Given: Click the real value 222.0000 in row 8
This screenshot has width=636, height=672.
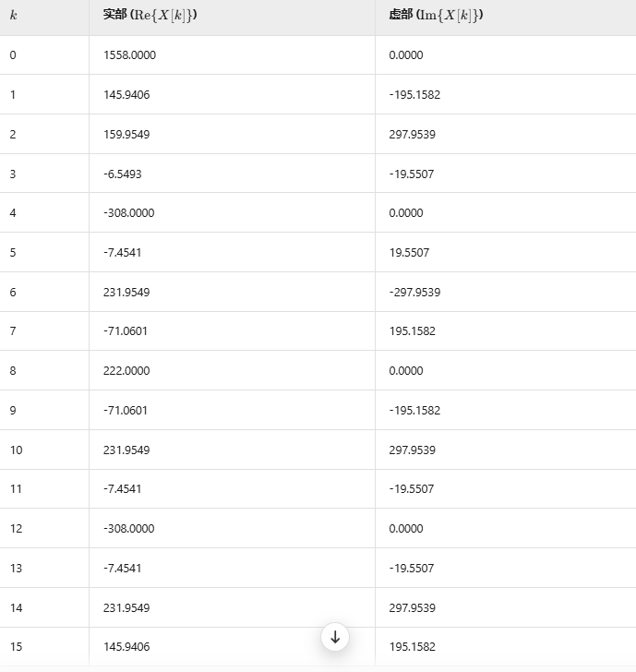Looking at the screenshot, I should [x=126, y=371].
